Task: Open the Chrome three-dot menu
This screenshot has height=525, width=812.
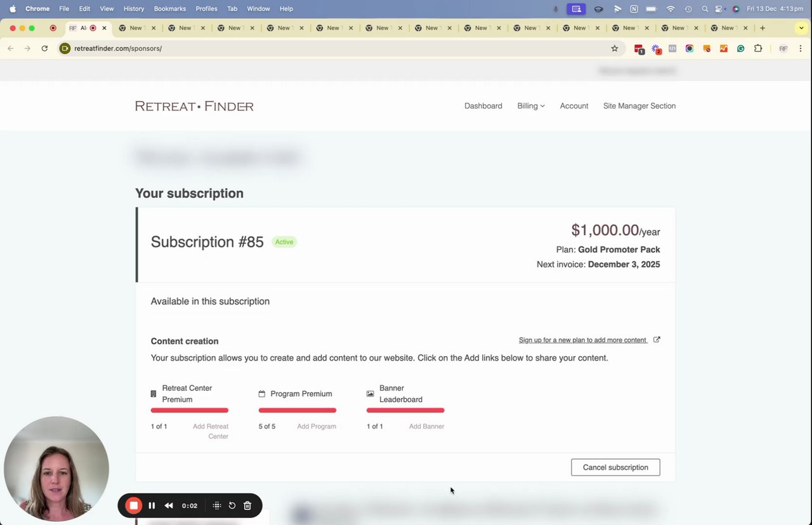Action: point(801,48)
